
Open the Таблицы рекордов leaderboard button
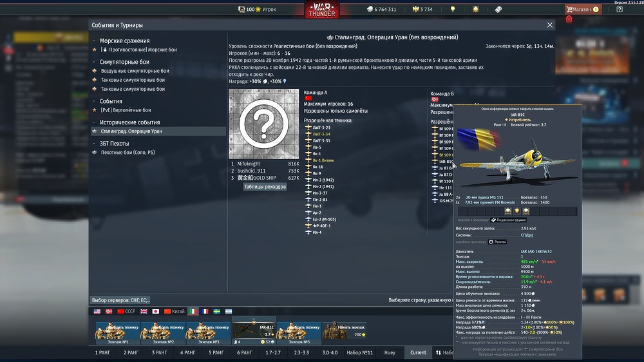[x=265, y=187]
